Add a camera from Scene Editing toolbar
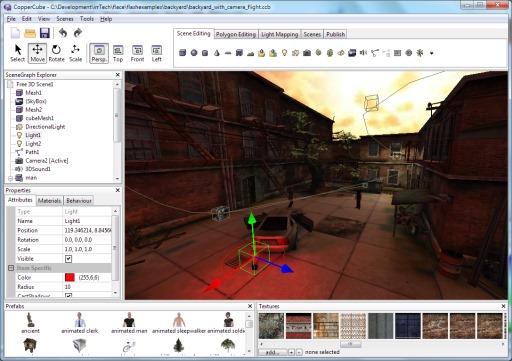This screenshot has width=512, height=361. click(307, 53)
